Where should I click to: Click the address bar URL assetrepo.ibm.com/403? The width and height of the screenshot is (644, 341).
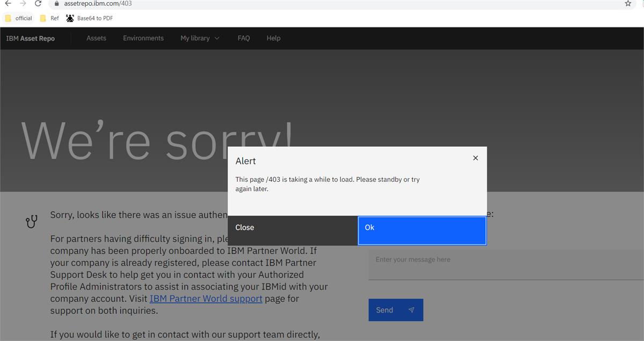tap(98, 3)
